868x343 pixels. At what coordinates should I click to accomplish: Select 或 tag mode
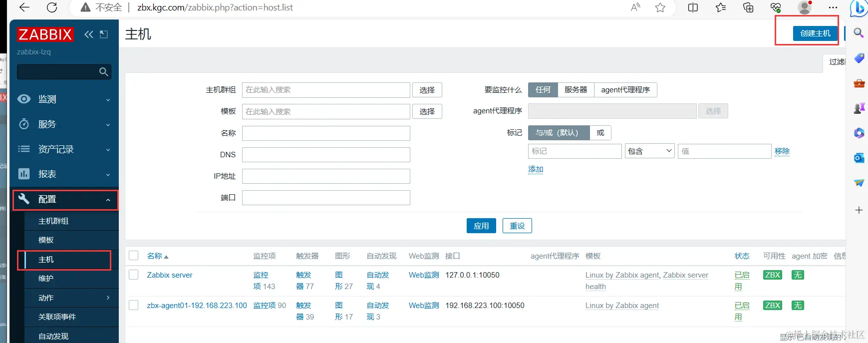point(600,133)
